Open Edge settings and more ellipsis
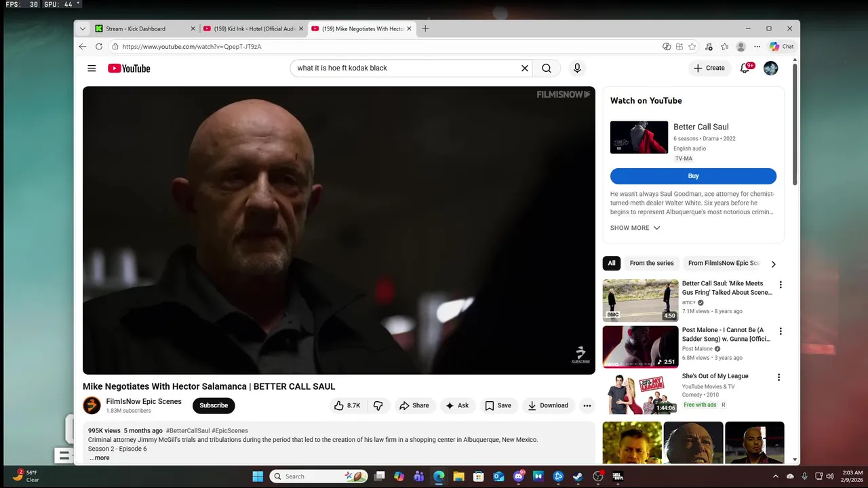868x488 pixels. (x=757, y=47)
